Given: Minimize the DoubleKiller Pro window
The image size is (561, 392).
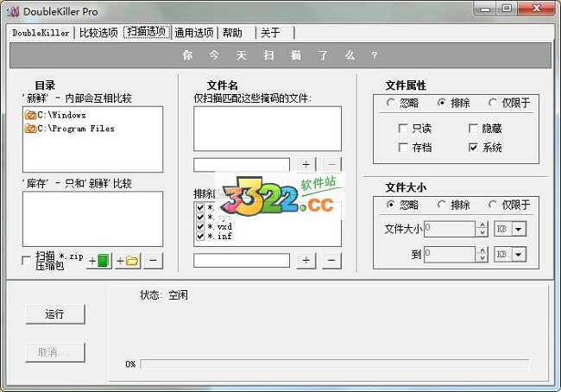Looking at the screenshot, I should pyautogui.click(x=486, y=9).
